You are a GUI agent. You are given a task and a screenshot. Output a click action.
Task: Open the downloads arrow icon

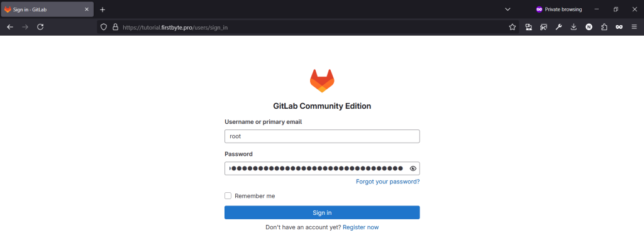coord(574,27)
